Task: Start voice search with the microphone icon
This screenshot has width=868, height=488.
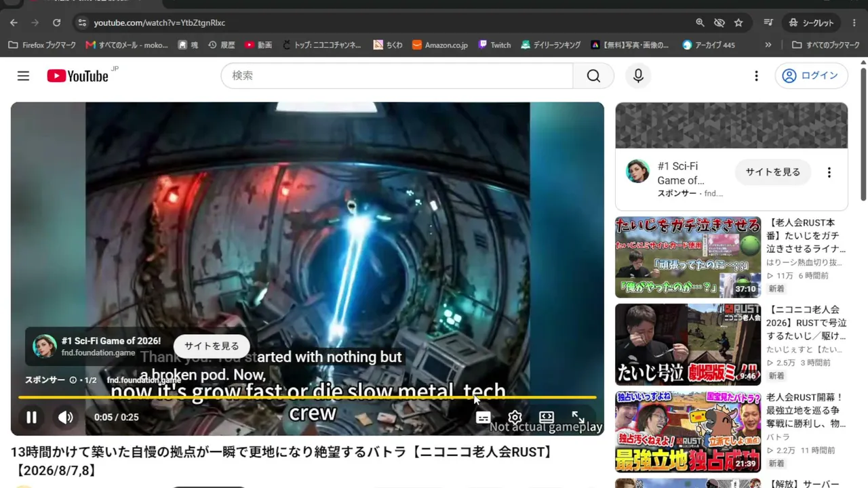Action: (638, 76)
